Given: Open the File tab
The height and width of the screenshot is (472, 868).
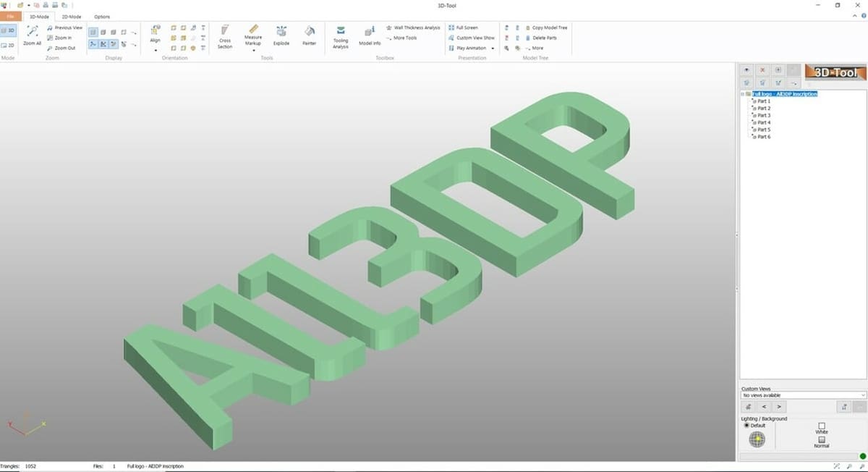Looking at the screenshot, I should tap(10, 16).
